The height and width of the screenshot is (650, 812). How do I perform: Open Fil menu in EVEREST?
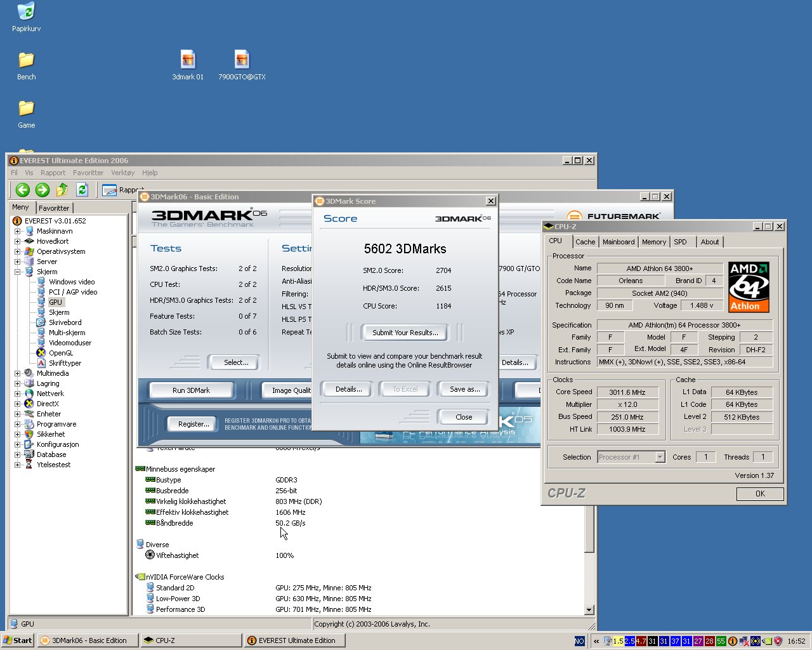[x=14, y=173]
